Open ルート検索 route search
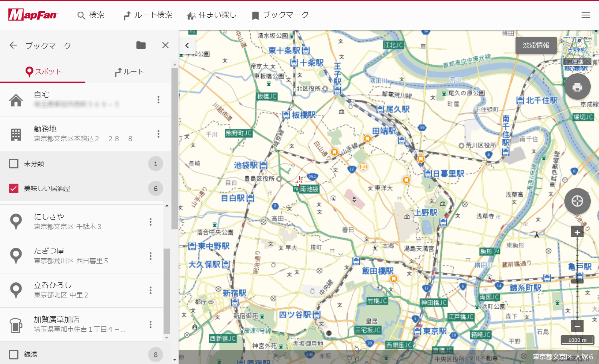This screenshot has width=599, height=364. 148,15
